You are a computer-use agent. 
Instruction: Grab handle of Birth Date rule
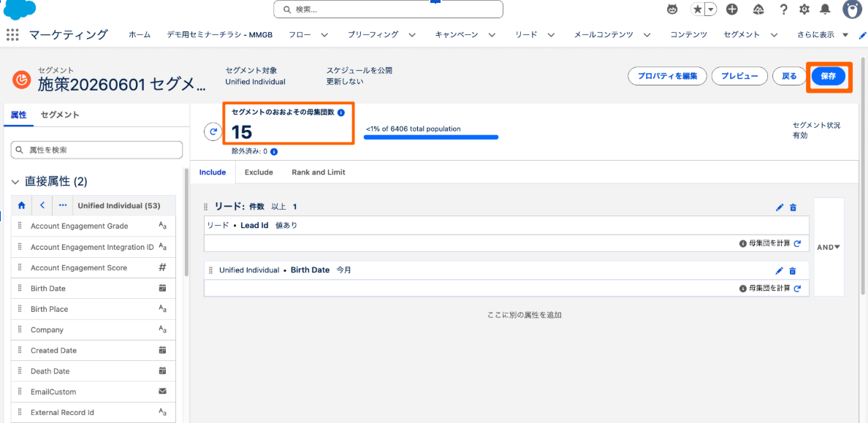pyautogui.click(x=211, y=270)
